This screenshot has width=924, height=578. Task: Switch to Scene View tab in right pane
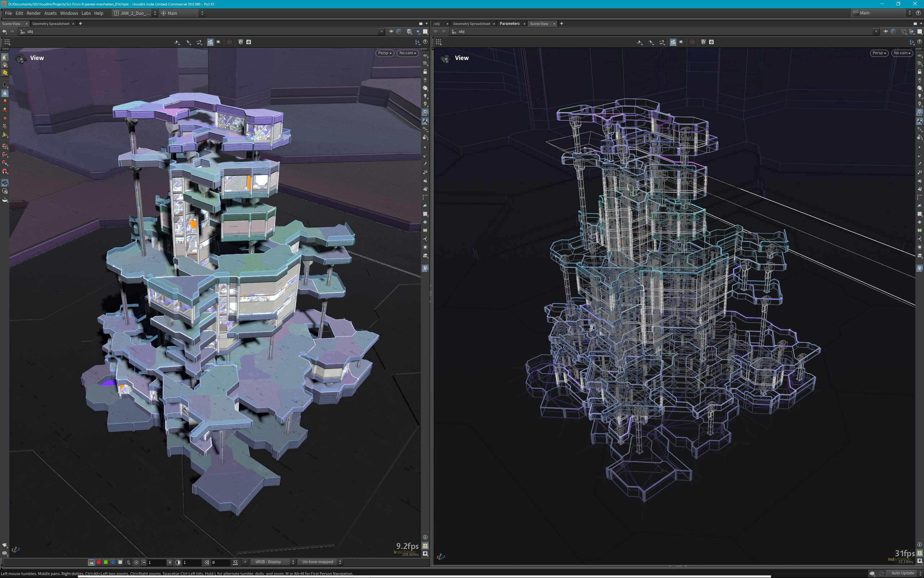(539, 24)
